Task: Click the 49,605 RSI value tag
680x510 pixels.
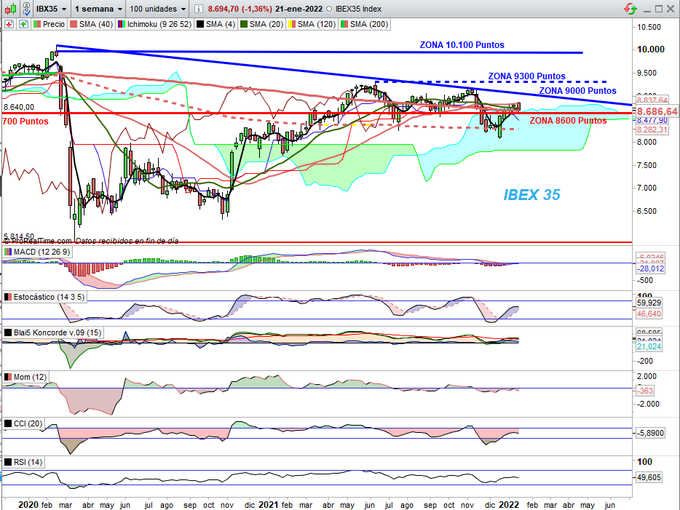Action: pos(649,477)
